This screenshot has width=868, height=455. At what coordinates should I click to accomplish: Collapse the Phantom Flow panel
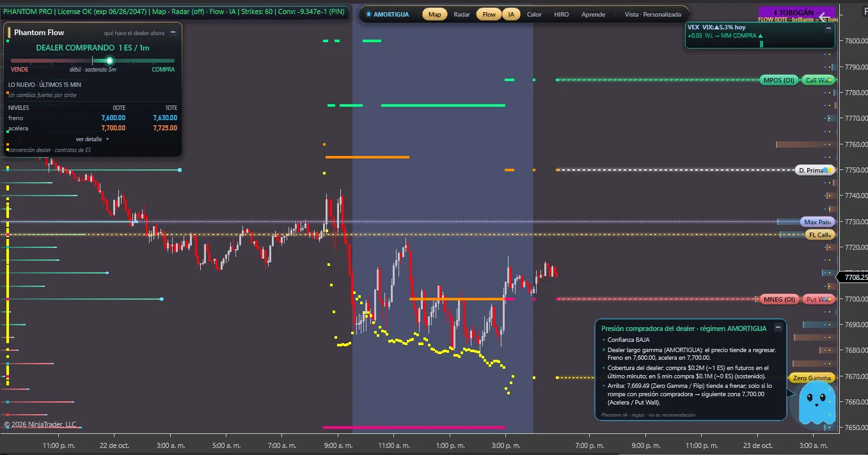coord(173,32)
